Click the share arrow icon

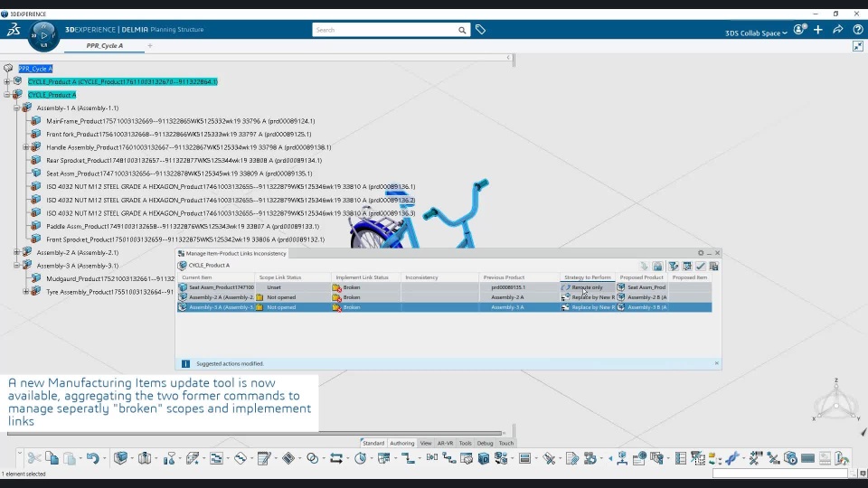pos(837,30)
